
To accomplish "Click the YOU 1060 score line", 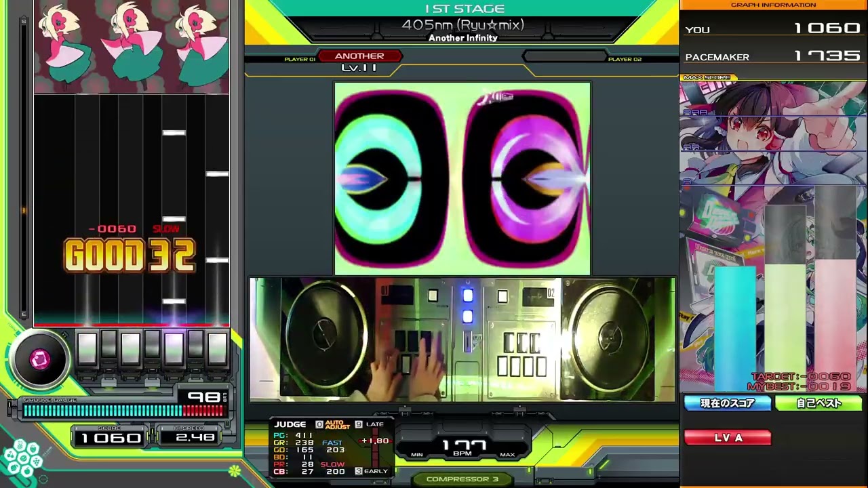I will pos(773,28).
